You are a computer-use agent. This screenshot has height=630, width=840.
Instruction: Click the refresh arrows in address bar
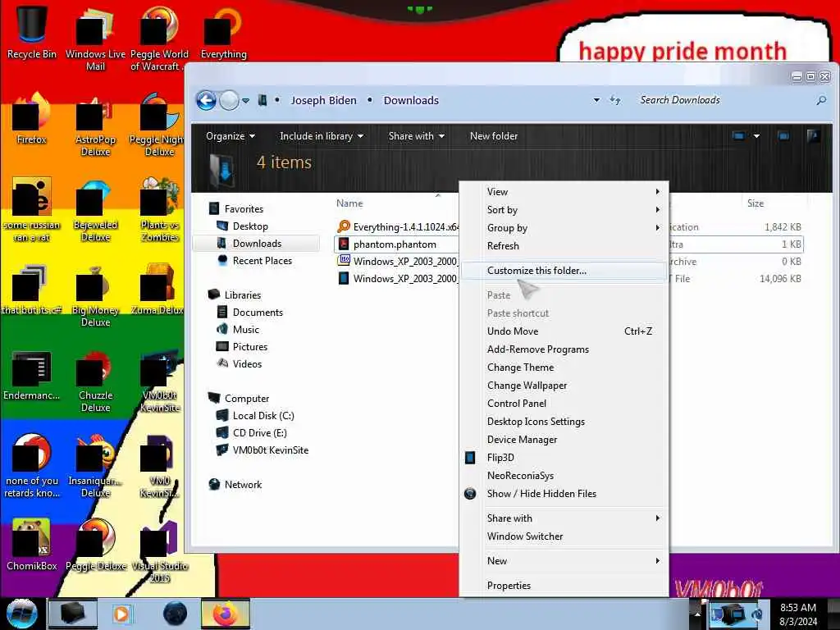tap(615, 100)
